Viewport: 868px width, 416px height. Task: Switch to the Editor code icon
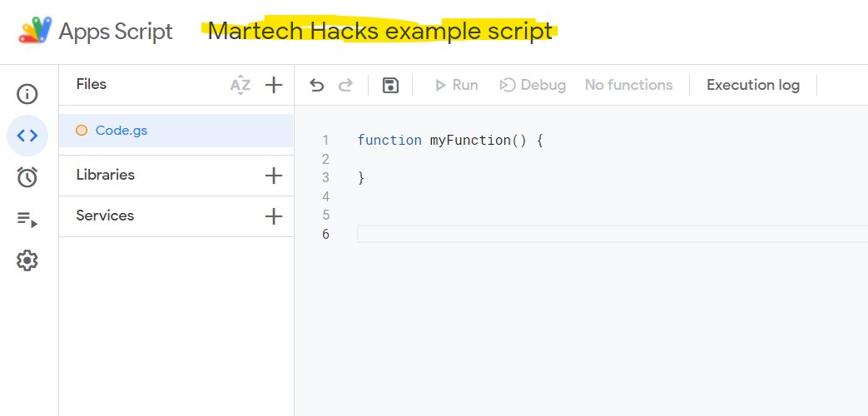(27, 135)
